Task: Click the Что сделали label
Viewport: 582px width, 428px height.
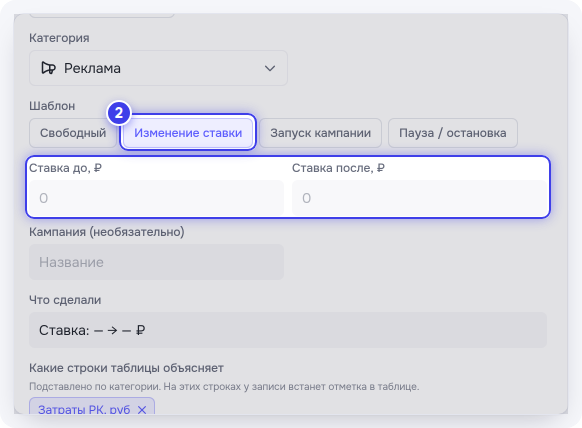Action: (x=65, y=300)
